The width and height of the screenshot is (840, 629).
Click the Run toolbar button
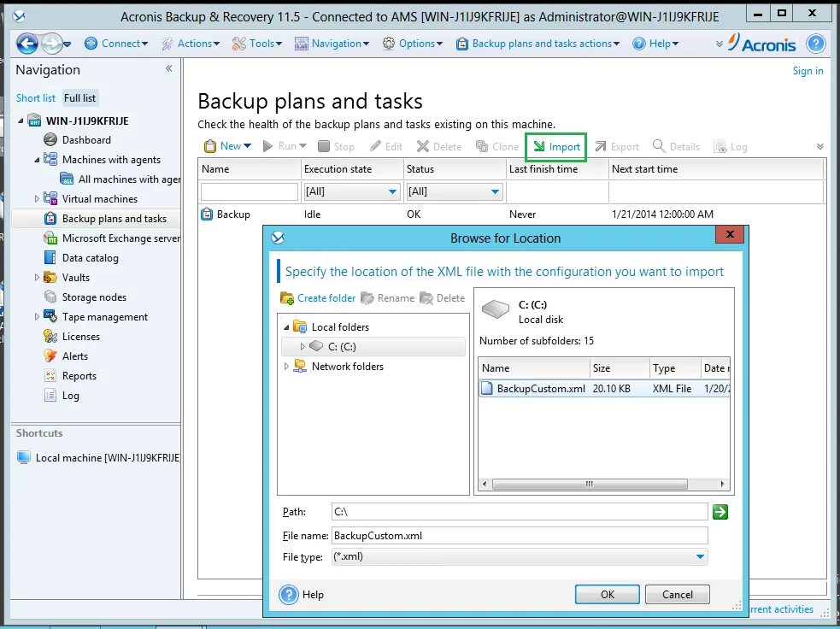[285, 146]
